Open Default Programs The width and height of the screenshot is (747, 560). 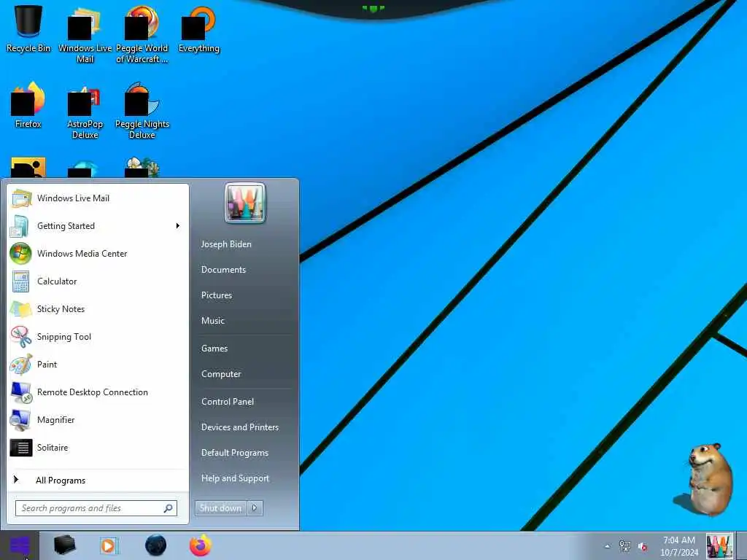pyautogui.click(x=234, y=453)
